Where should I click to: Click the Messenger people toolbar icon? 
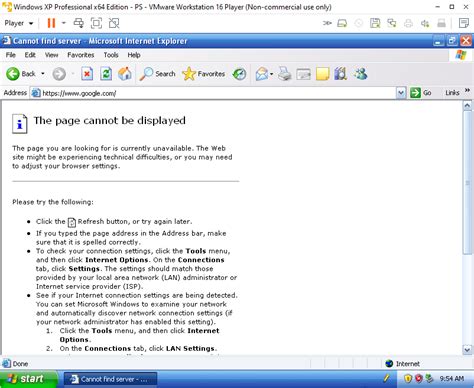[361, 74]
